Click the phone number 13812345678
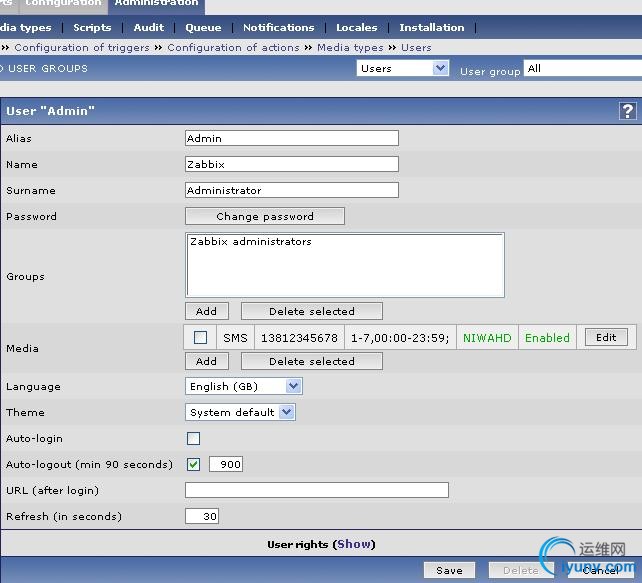Image resolution: width=642 pixels, height=583 pixels. pyautogui.click(x=299, y=338)
